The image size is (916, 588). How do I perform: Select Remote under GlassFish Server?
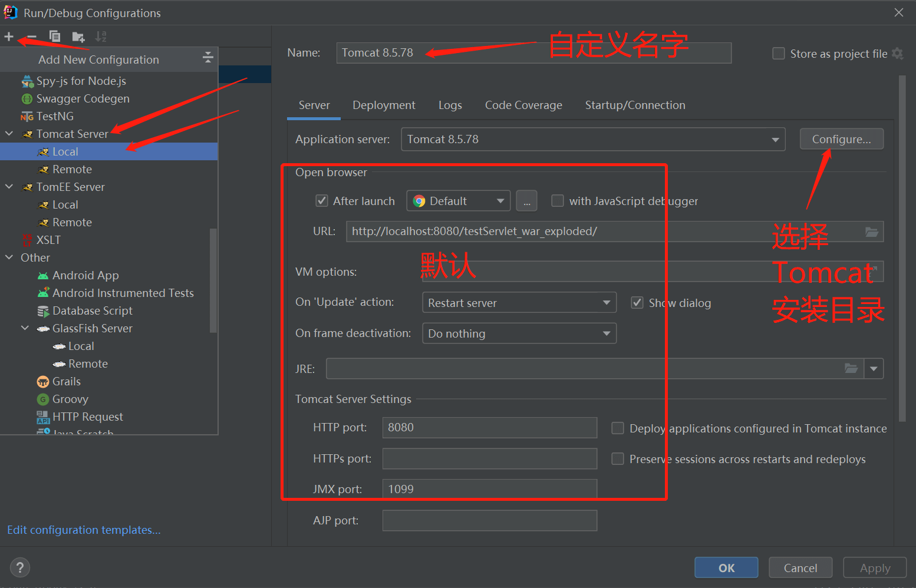[x=88, y=364]
